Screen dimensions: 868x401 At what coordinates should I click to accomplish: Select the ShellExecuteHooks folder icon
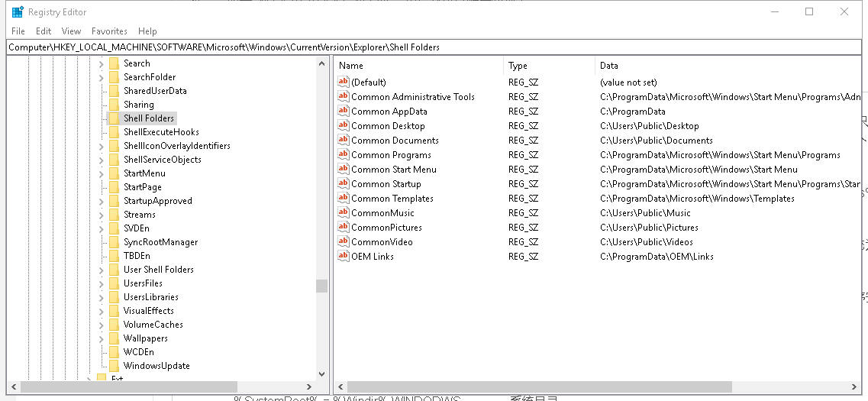[x=114, y=132]
